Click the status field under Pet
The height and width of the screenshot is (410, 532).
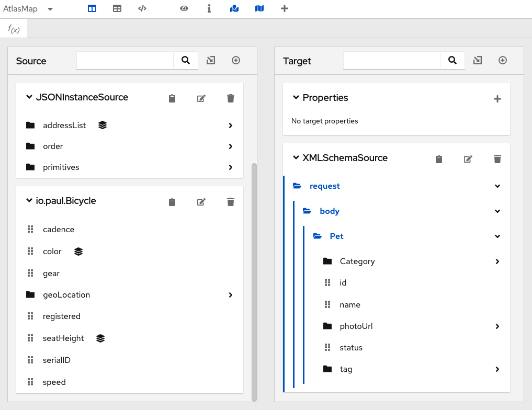(x=350, y=348)
